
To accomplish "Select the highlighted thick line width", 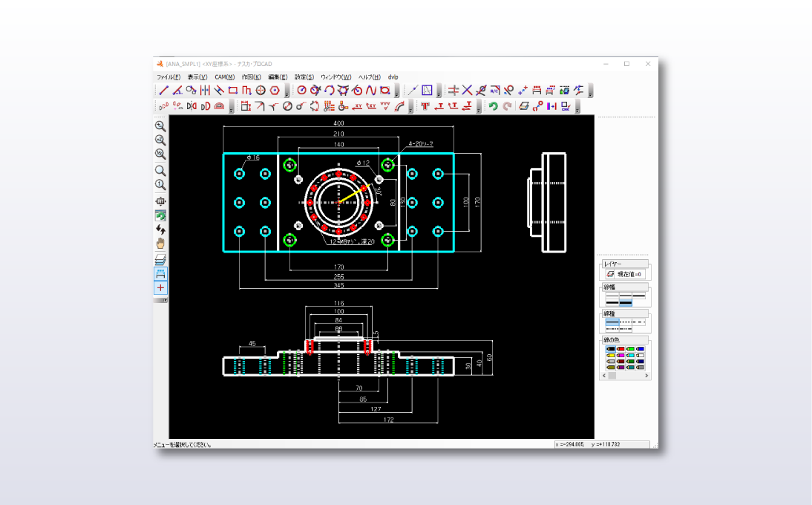I will tap(626, 302).
